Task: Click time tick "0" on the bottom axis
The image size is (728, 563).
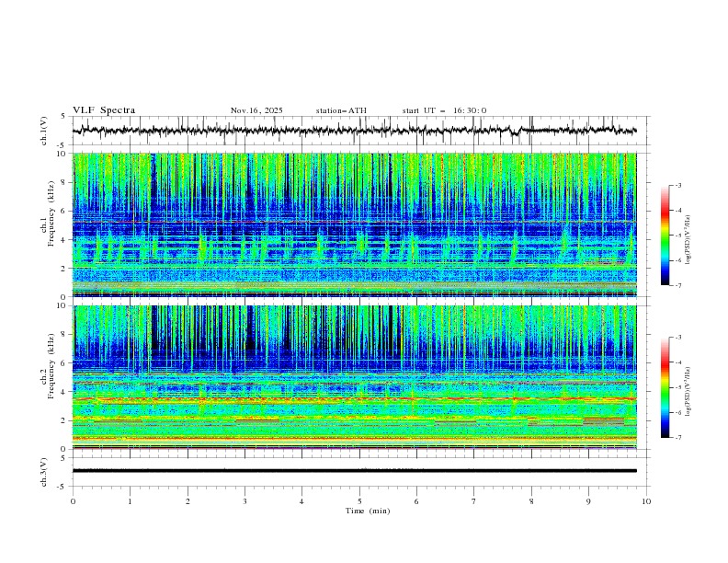Action: 73,501
